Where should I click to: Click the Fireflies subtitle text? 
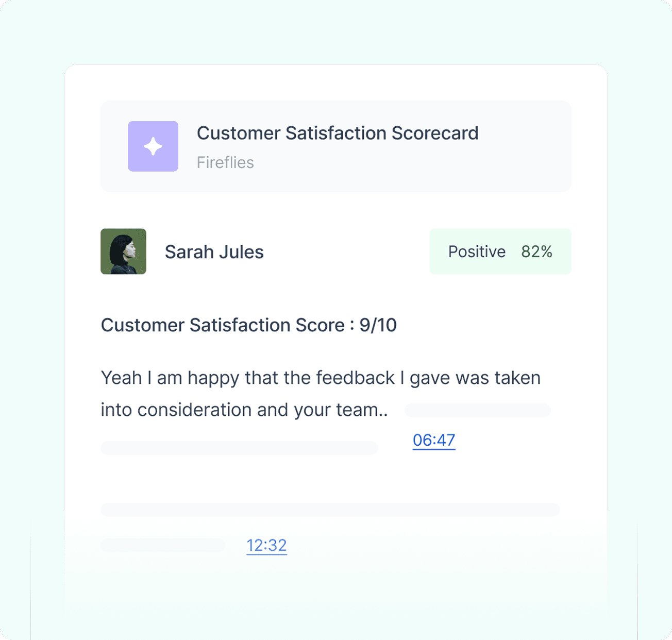pos(225,162)
